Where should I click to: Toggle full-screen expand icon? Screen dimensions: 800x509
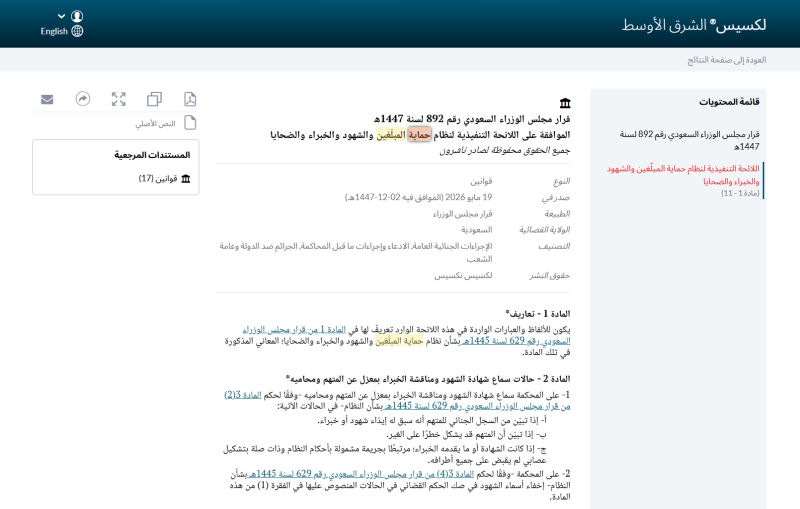[118, 99]
